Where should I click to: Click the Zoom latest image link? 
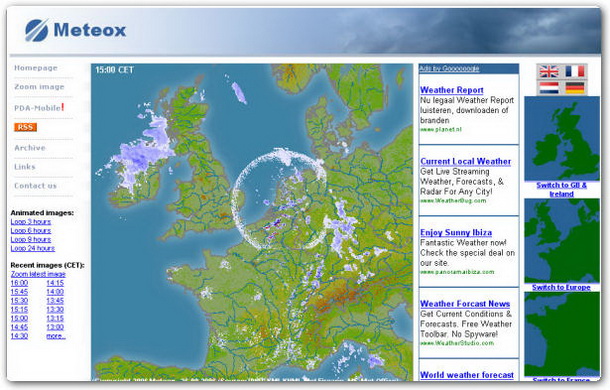pyautogui.click(x=38, y=274)
